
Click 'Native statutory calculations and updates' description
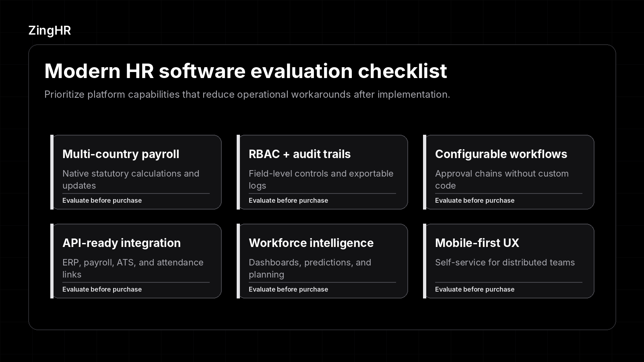(x=131, y=179)
